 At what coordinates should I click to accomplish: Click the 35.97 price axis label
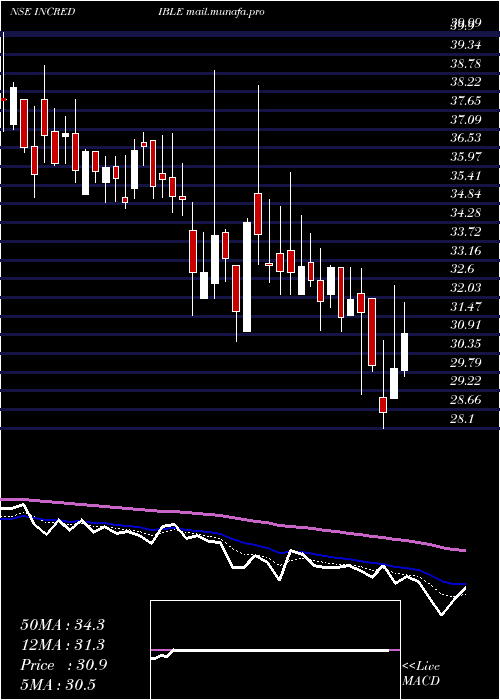click(466, 156)
